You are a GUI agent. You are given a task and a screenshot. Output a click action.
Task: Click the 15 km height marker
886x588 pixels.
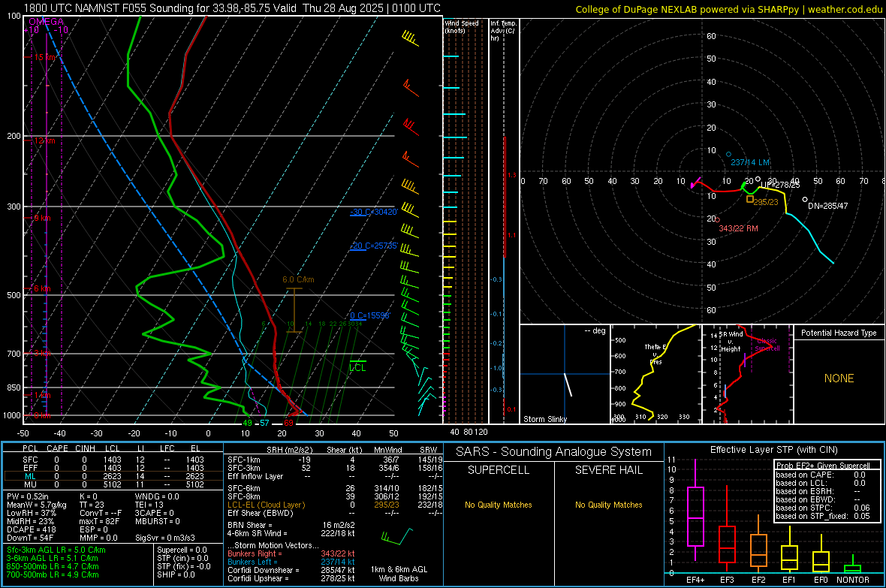pos(45,57)
